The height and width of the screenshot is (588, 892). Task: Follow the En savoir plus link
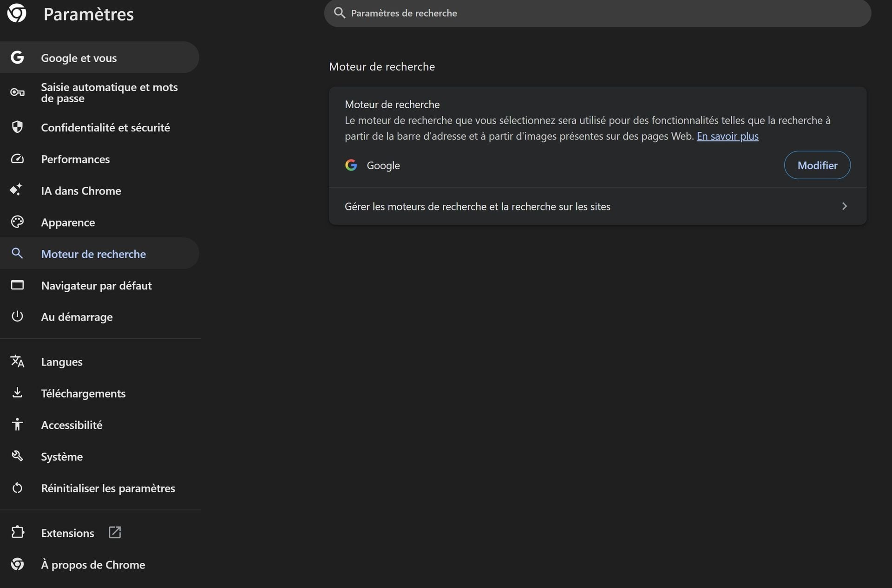[728, 136]
